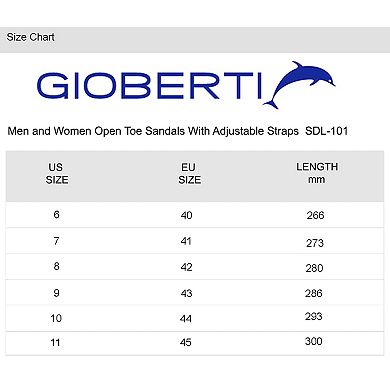390x390 pixels.
Task: Click the US SIZE column header
Action: 57,173
